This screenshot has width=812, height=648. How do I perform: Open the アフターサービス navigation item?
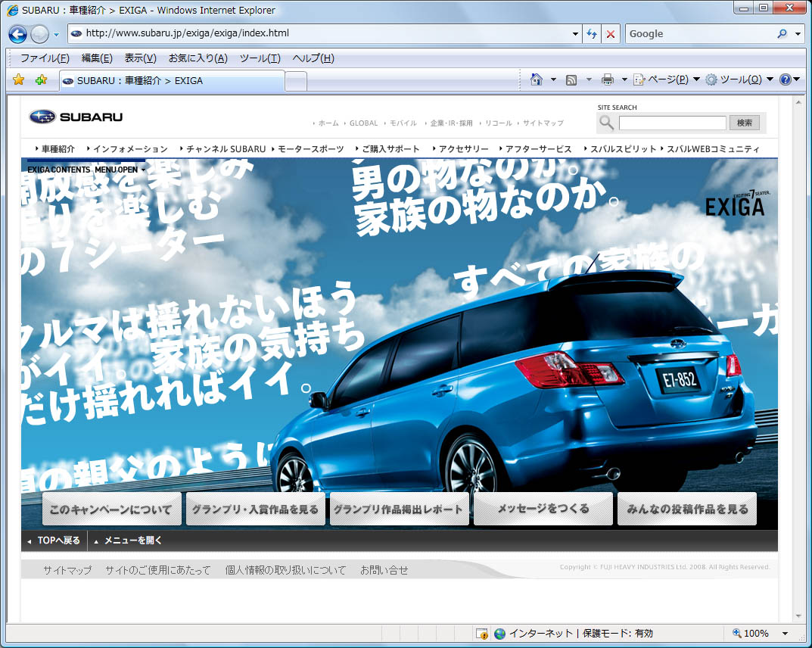(x=538, y=149)
